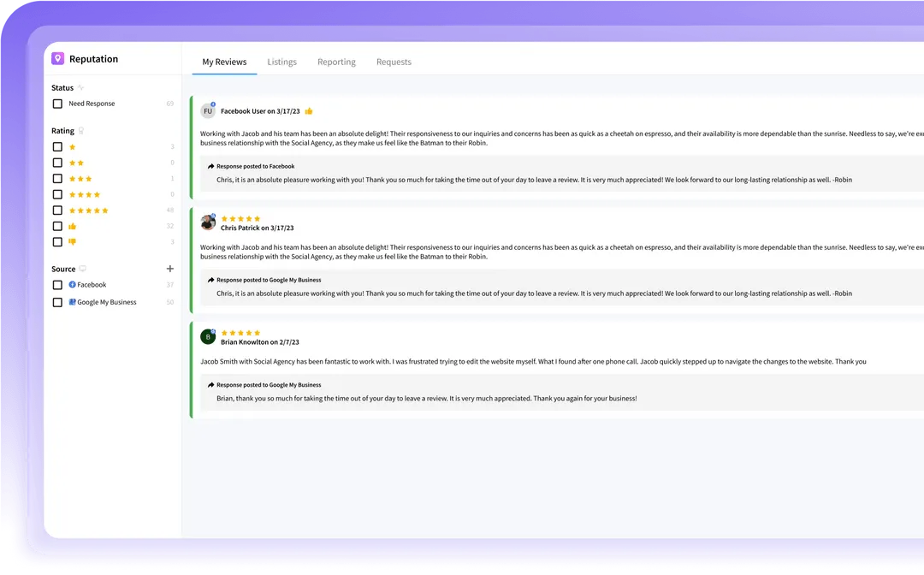Click Chris Patrick's profile photo

[207, 222]
